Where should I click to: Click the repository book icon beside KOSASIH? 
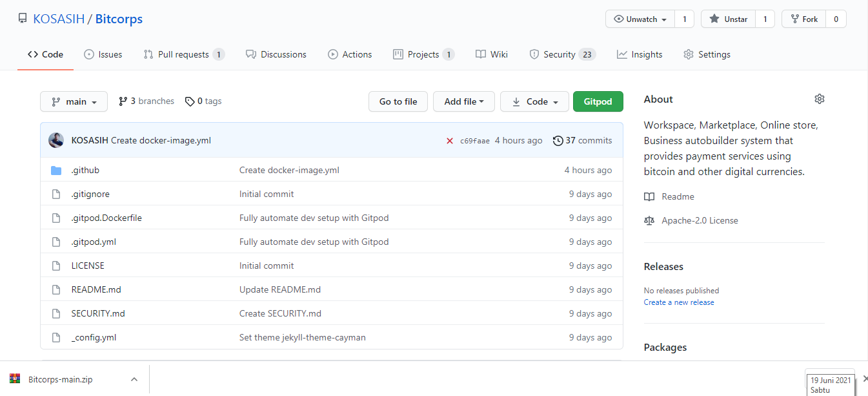(x=23, y=19)
